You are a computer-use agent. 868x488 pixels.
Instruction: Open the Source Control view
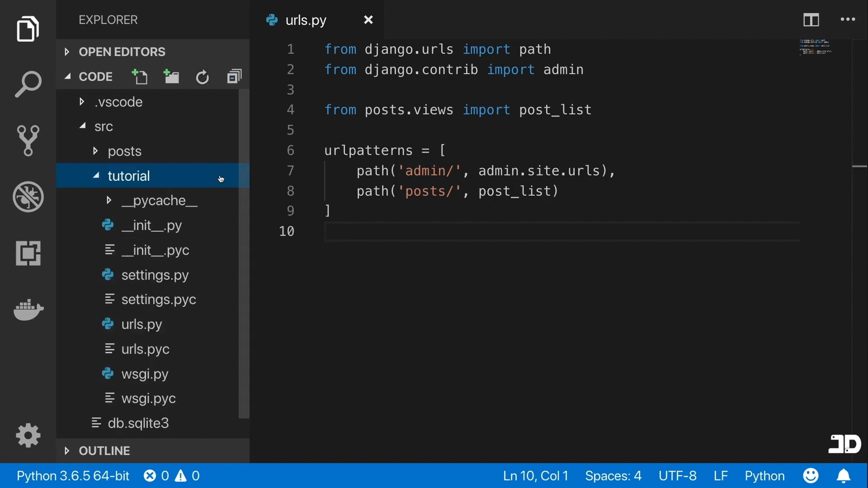[28, 140]
